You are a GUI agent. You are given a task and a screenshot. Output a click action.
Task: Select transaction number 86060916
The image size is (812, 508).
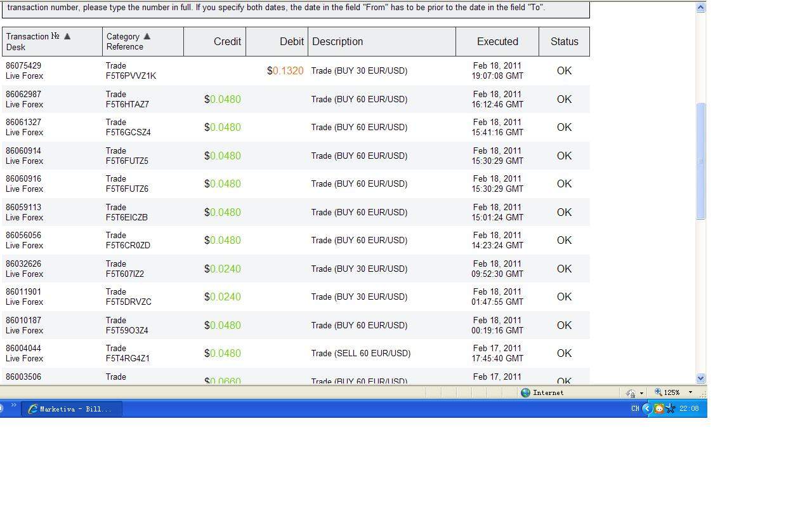[23, 178]
